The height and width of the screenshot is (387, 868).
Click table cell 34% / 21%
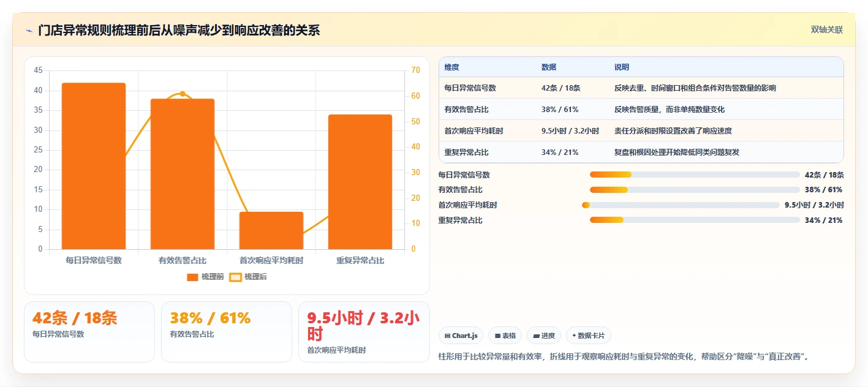560,152
